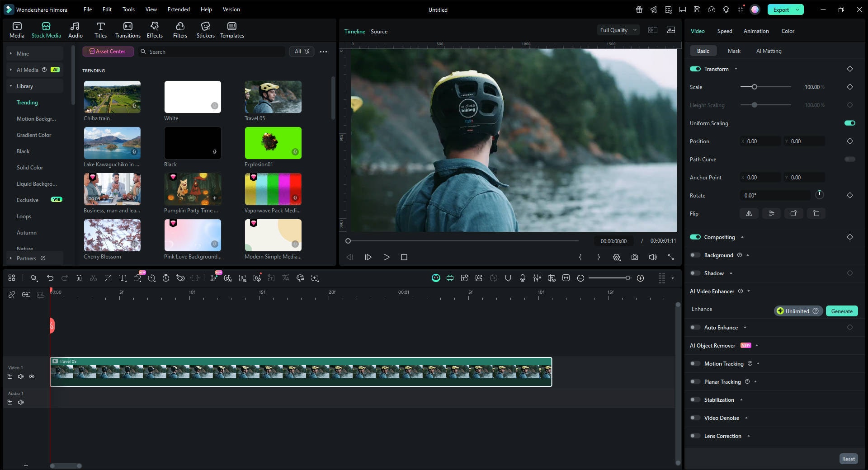Enable Motion Tracking
868x470 pixels.
pyautogui.click(x=695, y=363)
